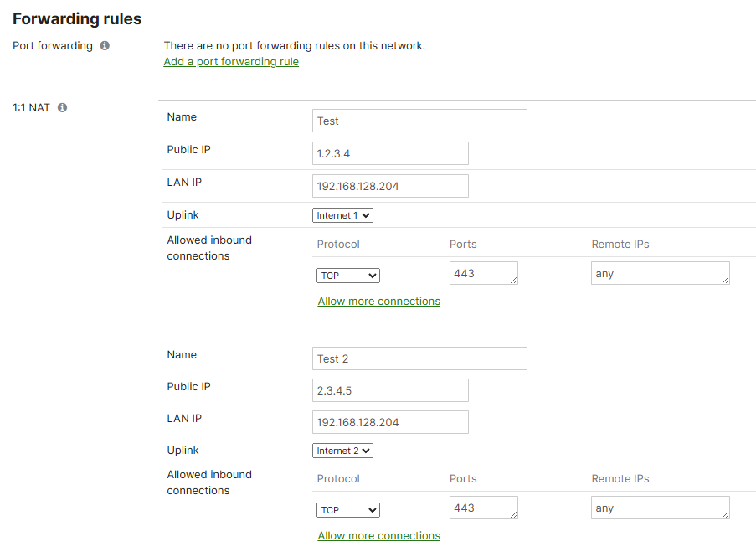Click the Public IP field showing 2.3.4.5
Screen dimensions: 756x557
coord(389,389)
